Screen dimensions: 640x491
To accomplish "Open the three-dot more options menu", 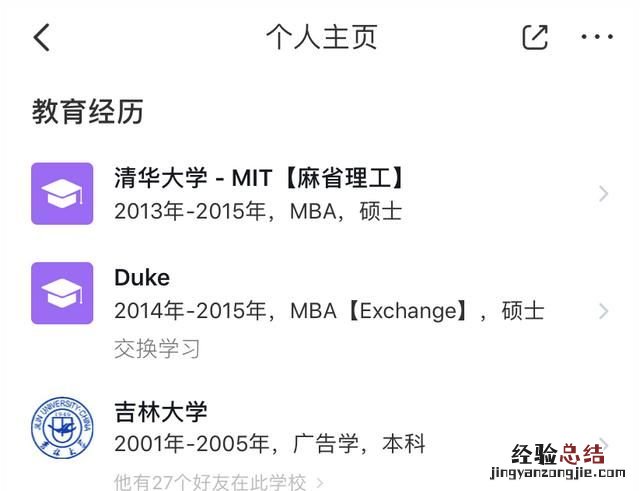I will [x=597, y=38].
